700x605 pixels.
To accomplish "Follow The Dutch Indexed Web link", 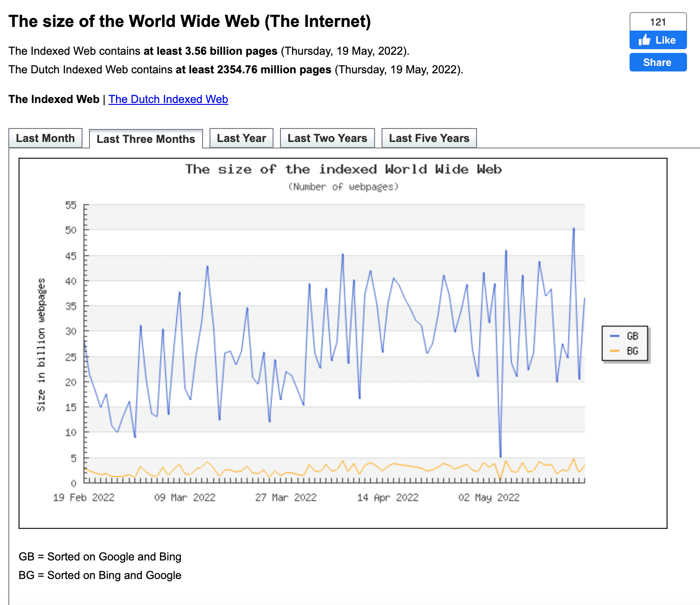I will [168, 99].
